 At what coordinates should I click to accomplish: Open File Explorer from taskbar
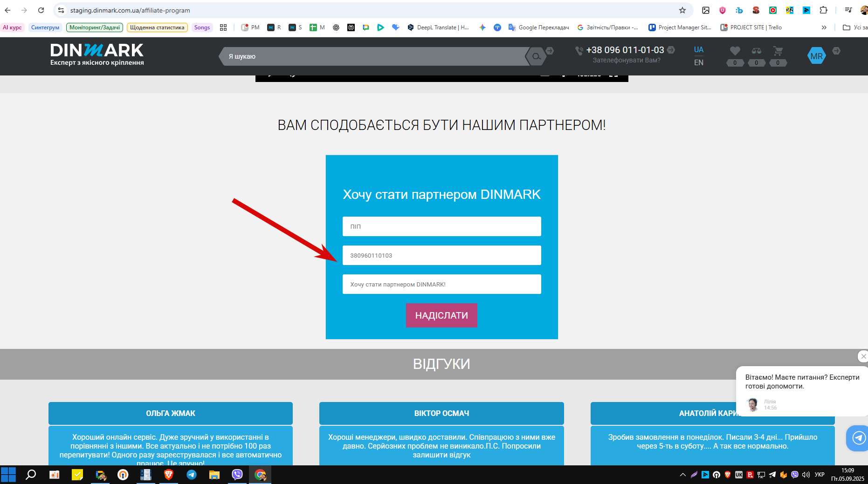(214, 475)
